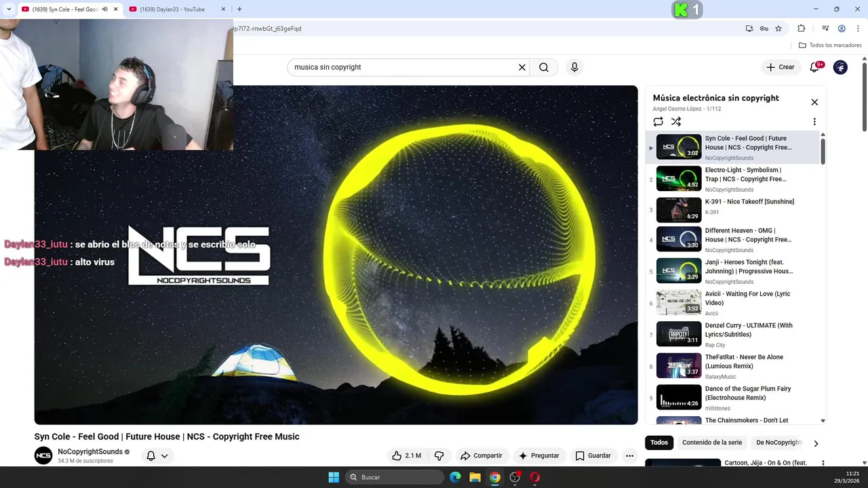Open playlist options three-dot menu
The height and width of the screenshot is (488, 868).
click(814, 121)
